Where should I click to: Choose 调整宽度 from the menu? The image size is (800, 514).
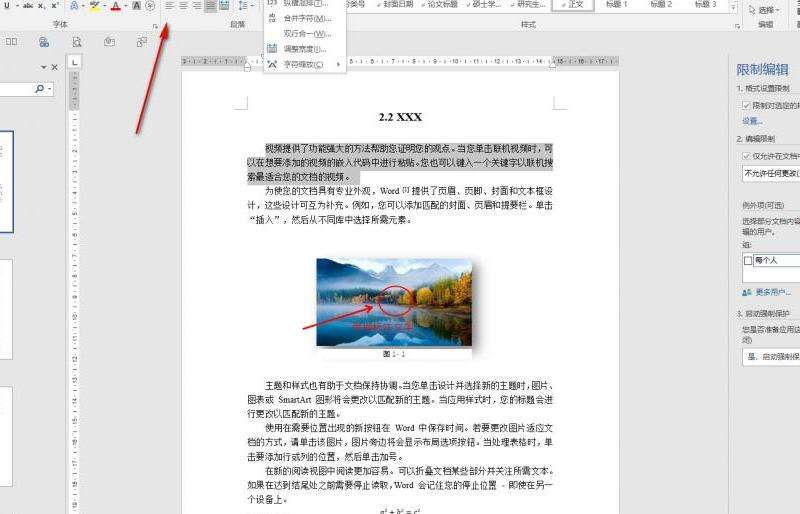305,49
